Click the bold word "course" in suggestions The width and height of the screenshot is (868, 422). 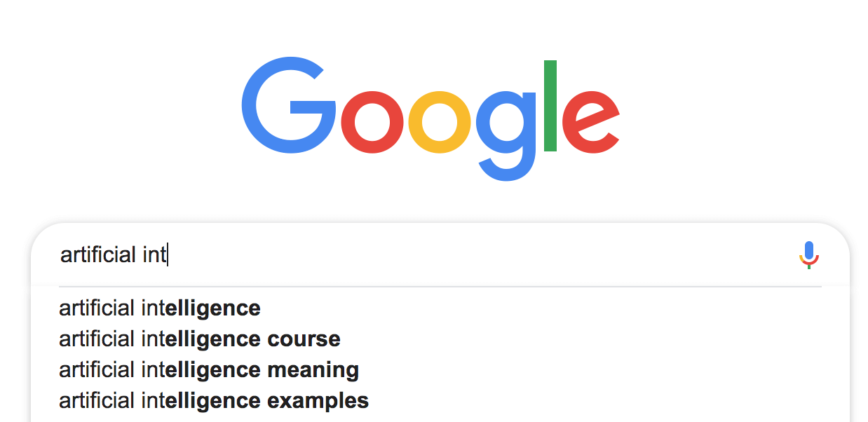click(x=304, y=339)
